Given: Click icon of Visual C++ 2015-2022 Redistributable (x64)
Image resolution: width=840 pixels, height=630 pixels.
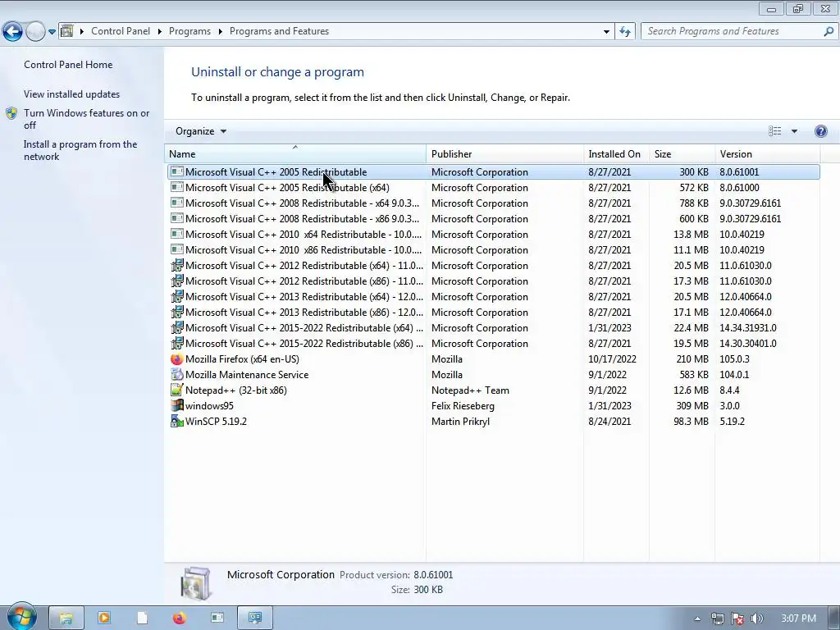Looking at the screenshot, I should (x=177, y=327).
